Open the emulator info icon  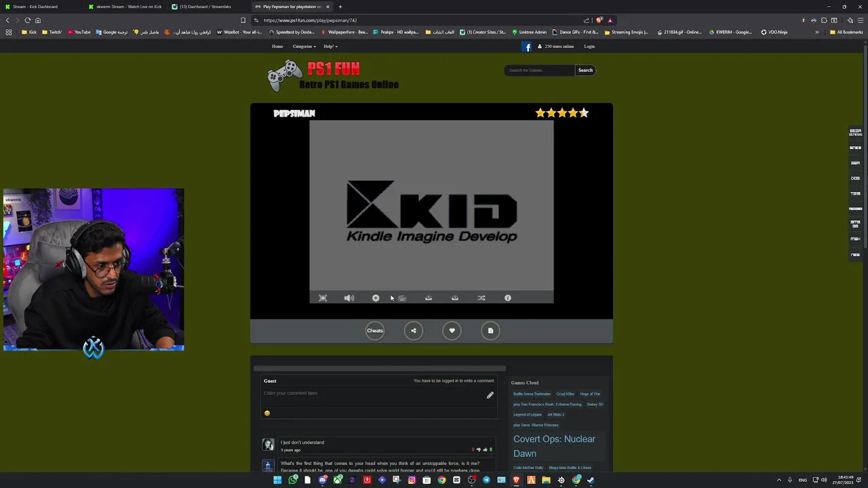coord(508,298)
